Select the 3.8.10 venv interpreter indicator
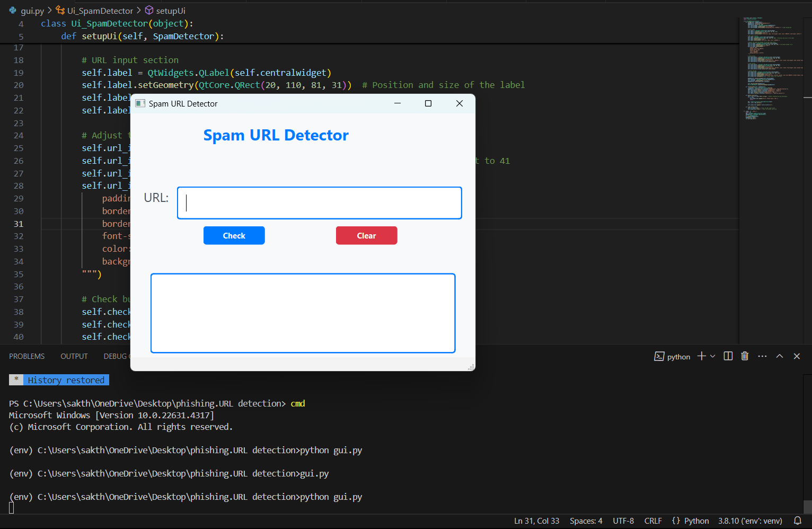This screenshot has height=529, width=812. [750, 521]
